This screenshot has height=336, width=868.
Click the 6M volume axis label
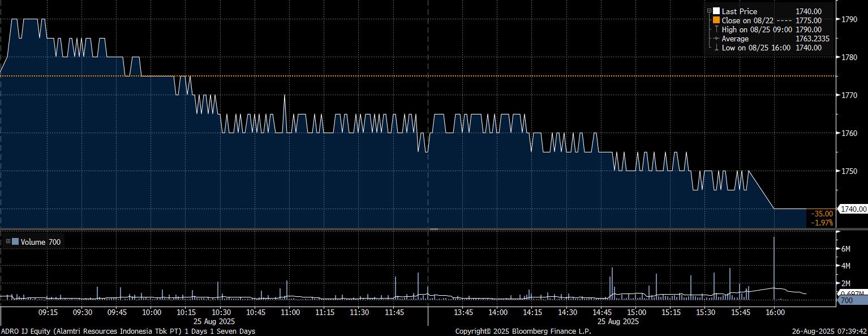tap(846, 249)
